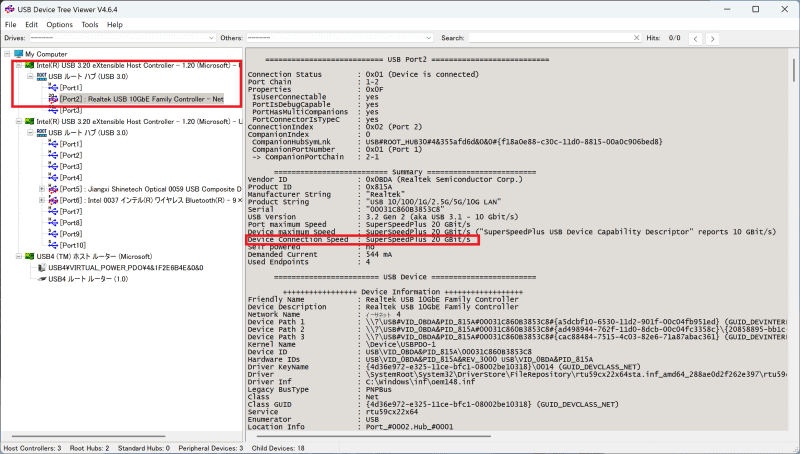The width and height of the screenshot is (800, 454).
Task: Click the USB Device Tree Viewer title icon
Action: pos(9,9)
